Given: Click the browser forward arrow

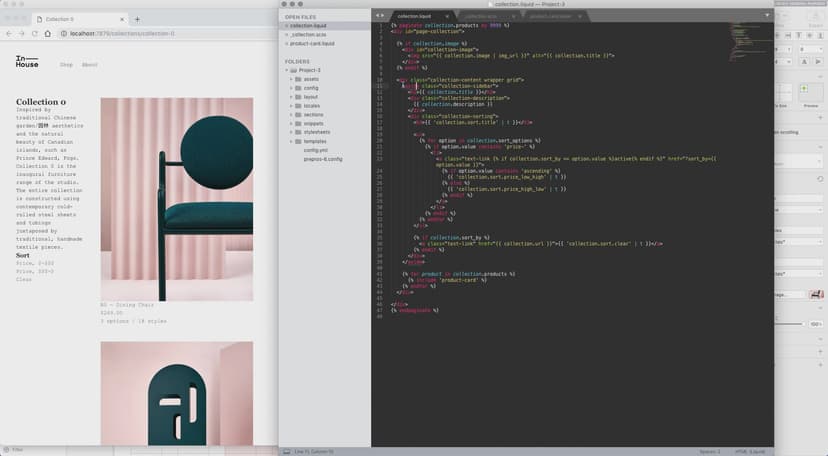Looking at the screenshot, I should (21, 34).
